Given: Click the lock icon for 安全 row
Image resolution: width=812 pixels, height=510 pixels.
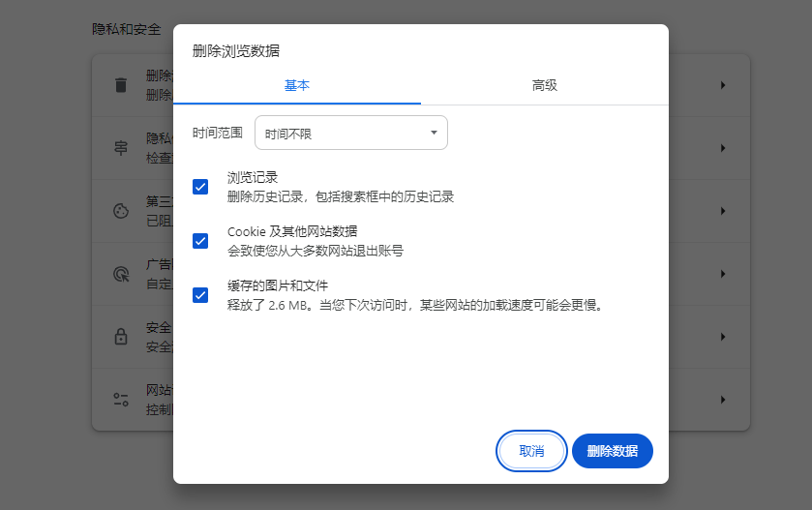Looking at the screenshot, I should (x=121, y=337).
